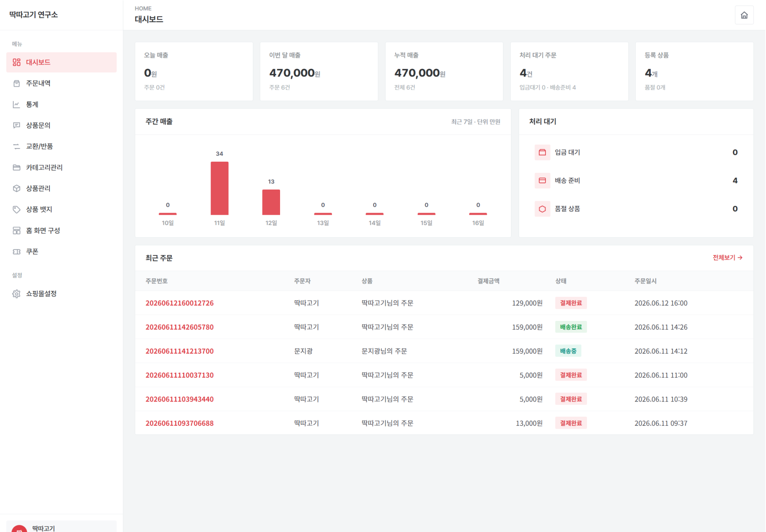
Task: Open order 20260612160012726
Action: [180, 303]
